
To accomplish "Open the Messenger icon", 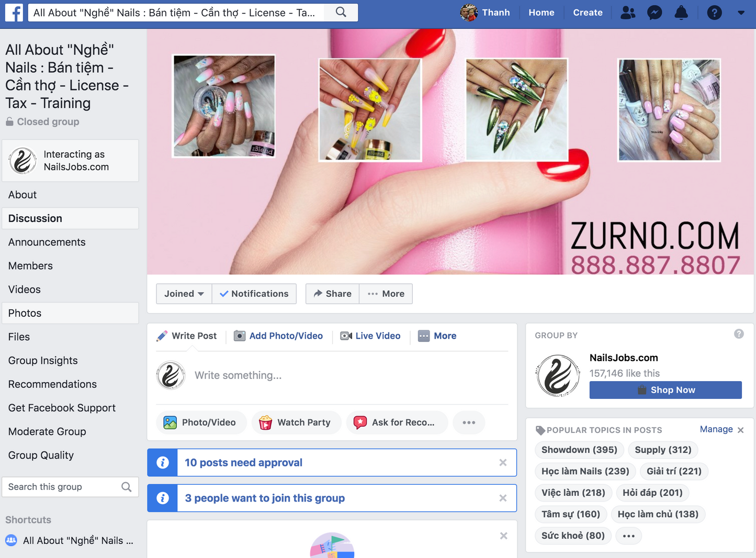I will (655, 13).
